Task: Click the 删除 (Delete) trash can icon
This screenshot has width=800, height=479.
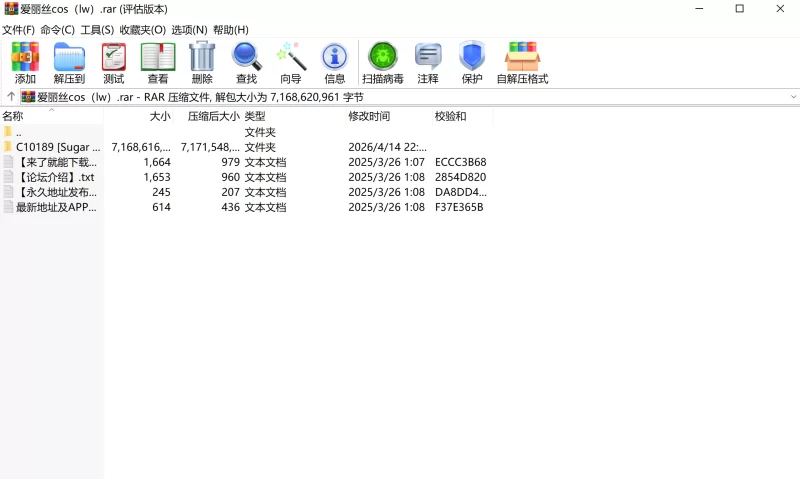Action: (202, 56)
